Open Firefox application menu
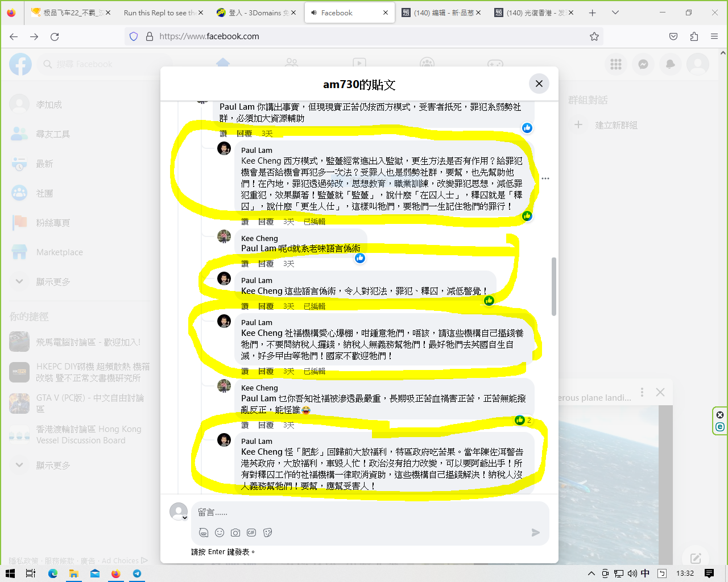728x582 pixels. click(714, 36)
